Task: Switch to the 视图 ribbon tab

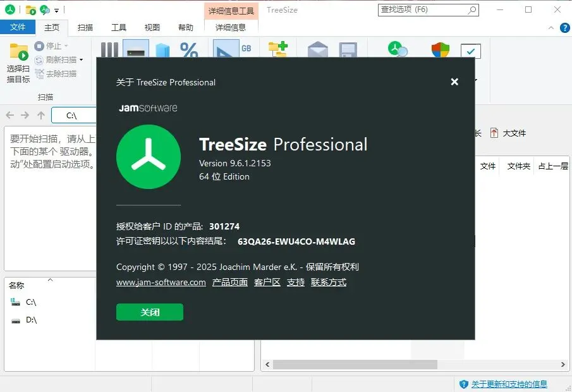Action: coord(152,27)
